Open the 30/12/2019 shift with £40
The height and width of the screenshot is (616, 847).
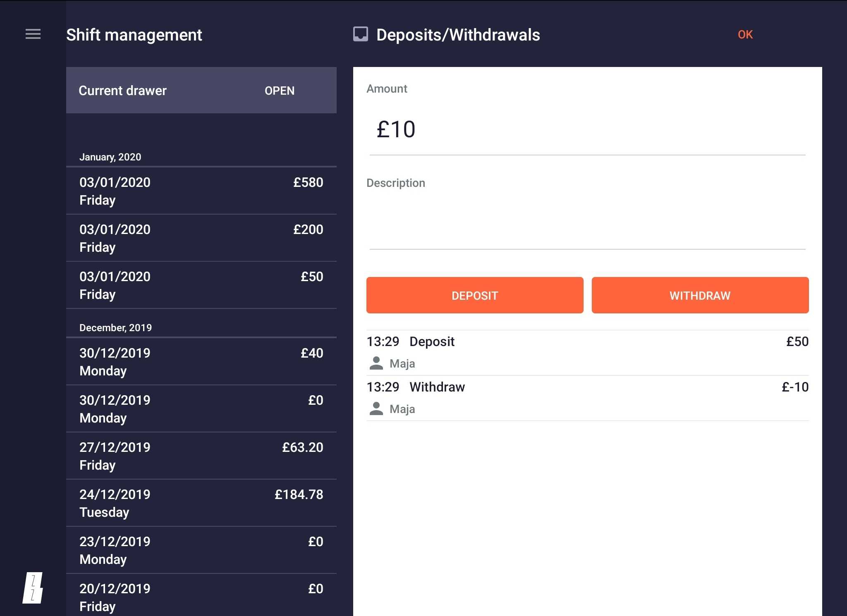click(x=201, y=362)
